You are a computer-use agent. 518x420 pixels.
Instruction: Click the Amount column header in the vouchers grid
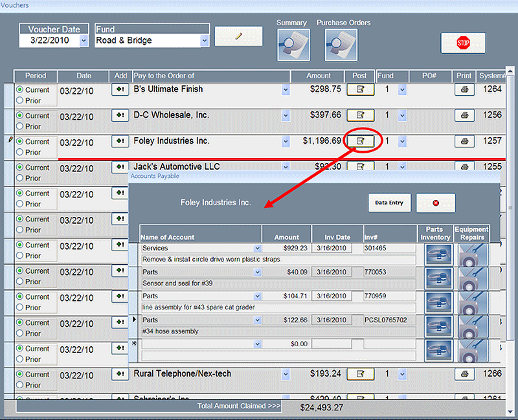coord(318,76)
